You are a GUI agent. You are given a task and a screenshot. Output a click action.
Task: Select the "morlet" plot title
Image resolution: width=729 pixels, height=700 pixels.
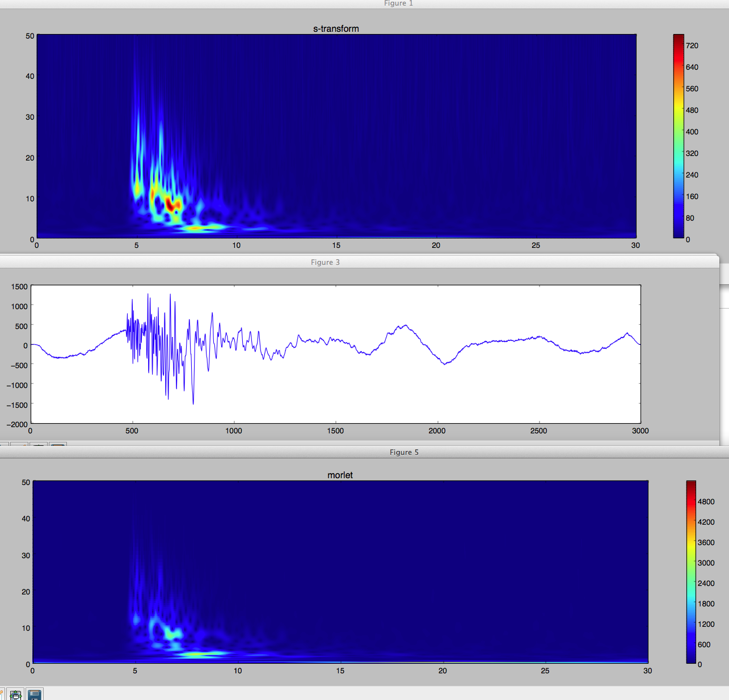(340, 475)
